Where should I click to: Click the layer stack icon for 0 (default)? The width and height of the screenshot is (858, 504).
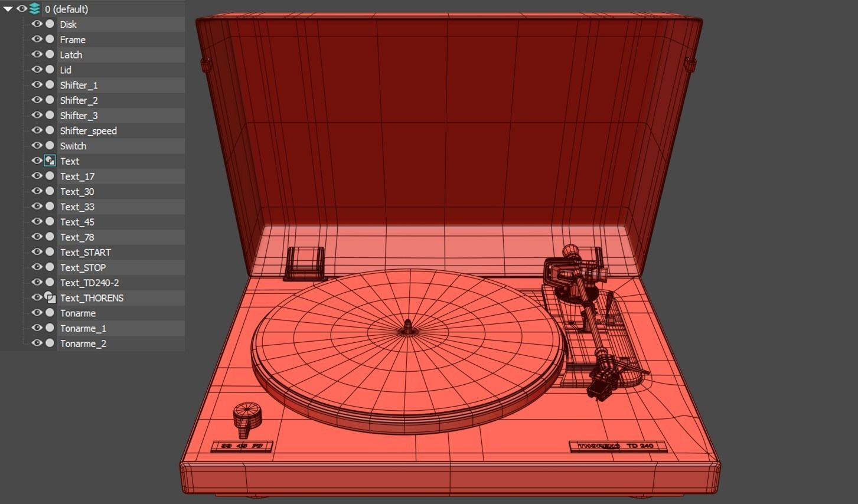pos(35,9)
